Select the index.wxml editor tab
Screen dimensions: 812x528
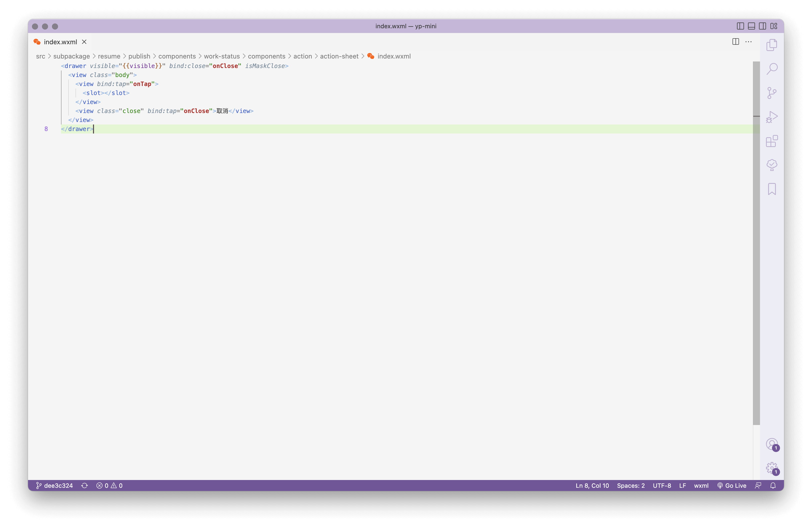point(60,41)
